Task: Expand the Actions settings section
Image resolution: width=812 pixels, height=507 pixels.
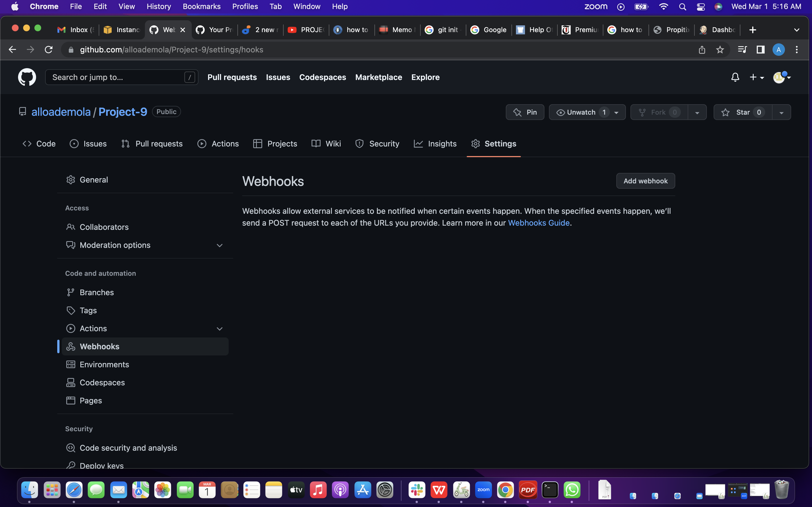Action: pos(219,329)
